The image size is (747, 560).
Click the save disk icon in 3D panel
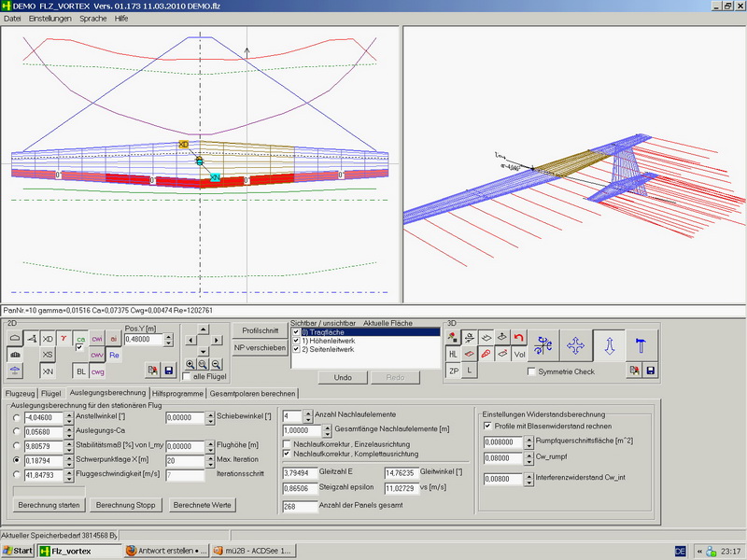[651, 371]
